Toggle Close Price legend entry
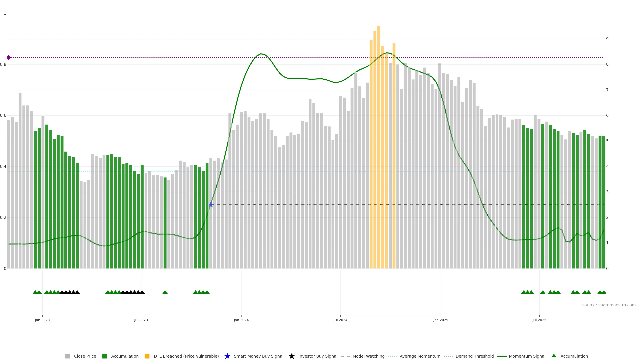The image size is (644, 362). pyautogui.click(x=85, y=356)
